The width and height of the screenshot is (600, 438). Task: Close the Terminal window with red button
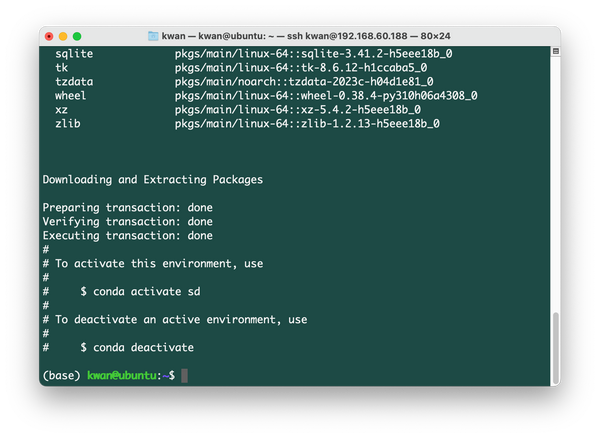(50, 36)
